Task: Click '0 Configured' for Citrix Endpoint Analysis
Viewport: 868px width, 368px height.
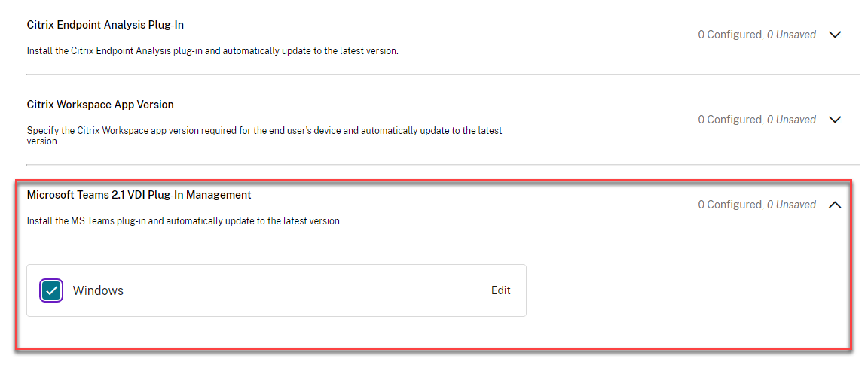Action: coord(729,35)
